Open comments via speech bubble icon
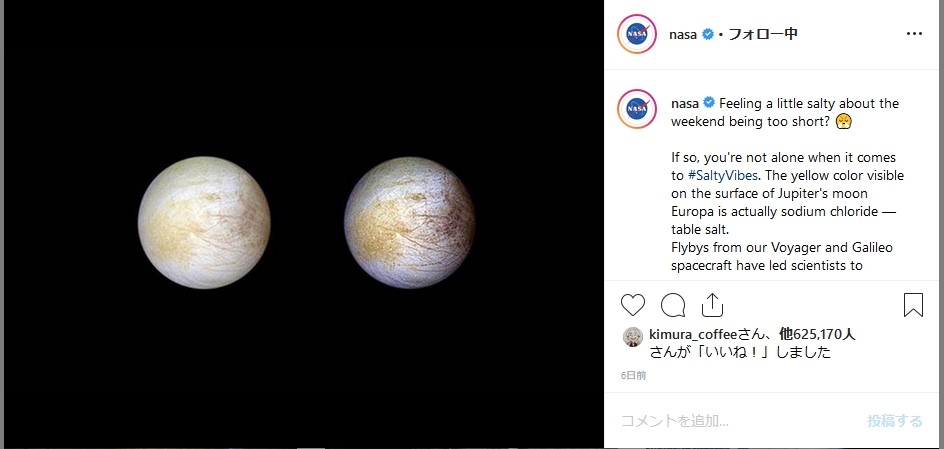This screenshot has height=449, width=944. (672, 305)
